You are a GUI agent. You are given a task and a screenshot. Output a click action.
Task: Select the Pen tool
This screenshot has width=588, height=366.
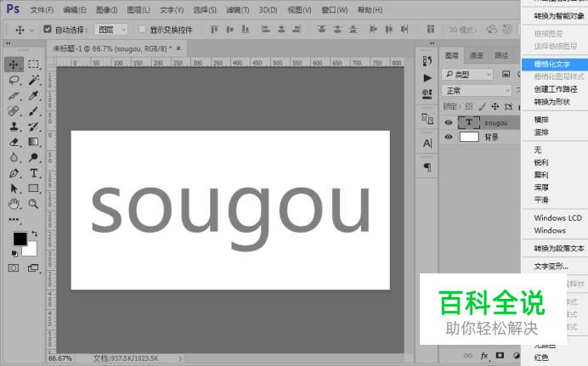coord(14,173)
